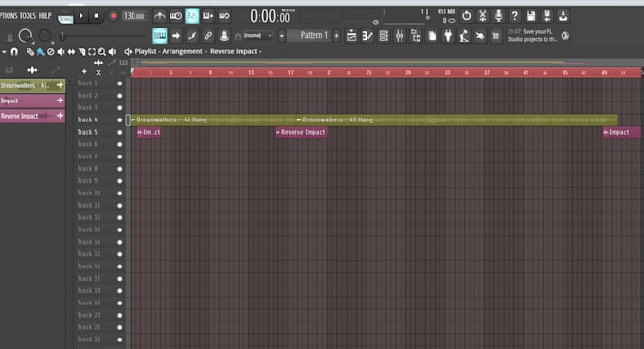Open the Playlist view icon

pos(351,36)
